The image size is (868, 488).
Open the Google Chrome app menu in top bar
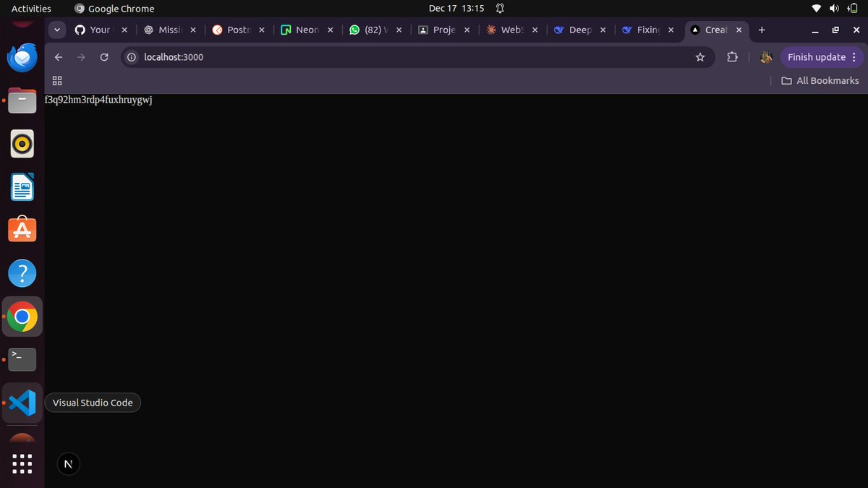click(114, 9)
